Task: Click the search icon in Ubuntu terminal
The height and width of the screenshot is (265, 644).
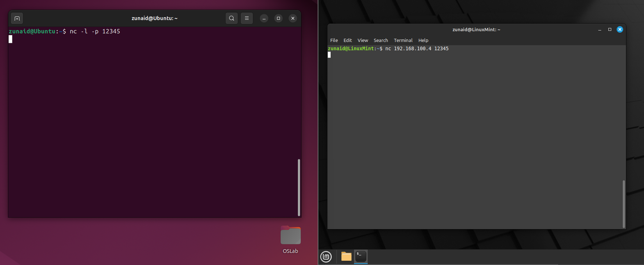Action: 231,18
